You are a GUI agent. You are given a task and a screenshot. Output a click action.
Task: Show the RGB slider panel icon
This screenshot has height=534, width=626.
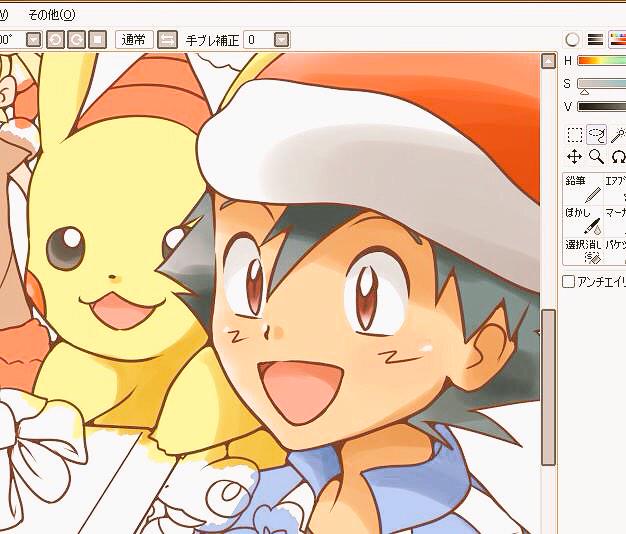(x=595, y=40)
